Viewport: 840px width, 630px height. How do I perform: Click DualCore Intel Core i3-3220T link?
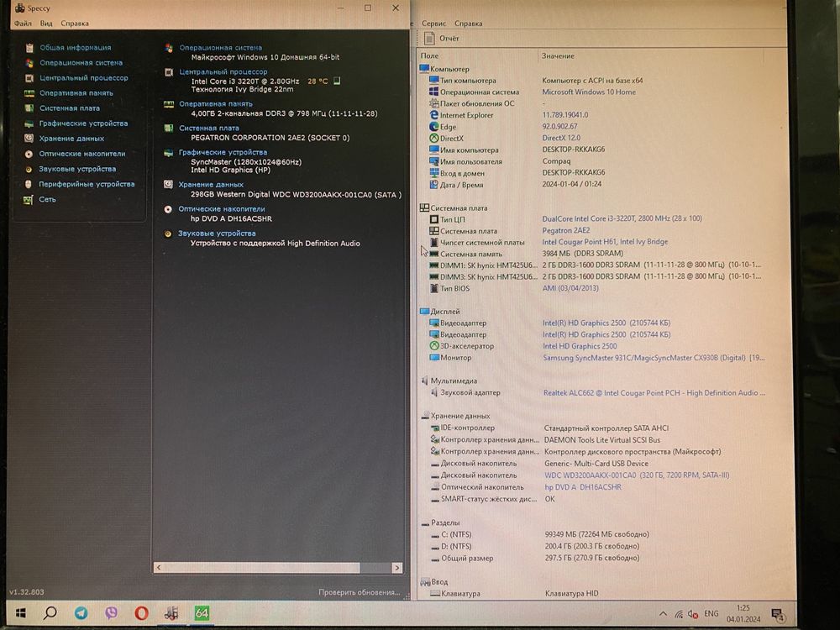[x=622, y=218]
